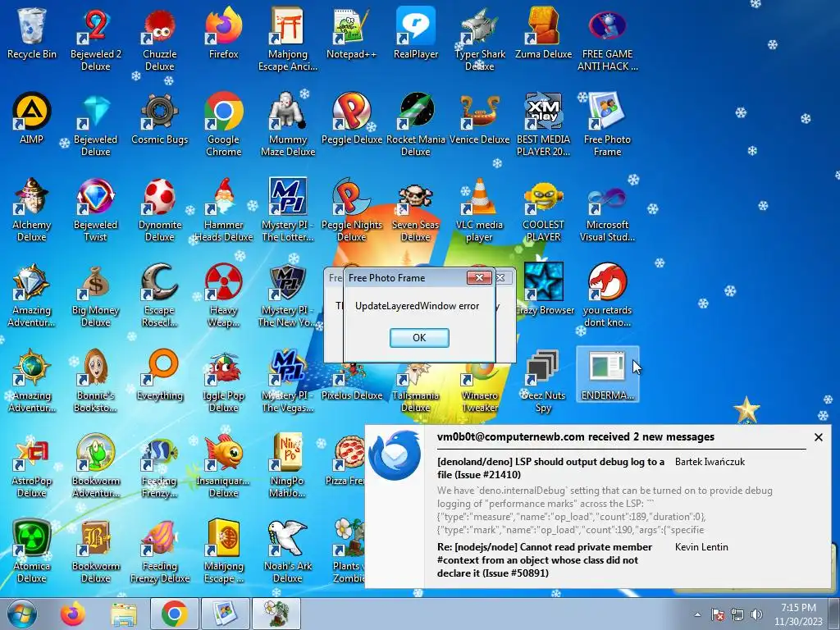
Task: Select FREE GAME ANTI HACK icon
Action: pos(608,40)
